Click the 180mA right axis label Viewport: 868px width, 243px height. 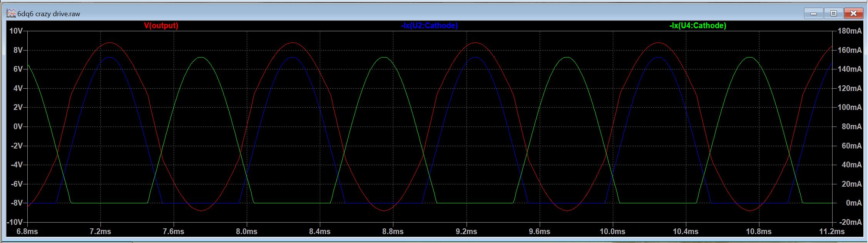click(x=850, y=31)
